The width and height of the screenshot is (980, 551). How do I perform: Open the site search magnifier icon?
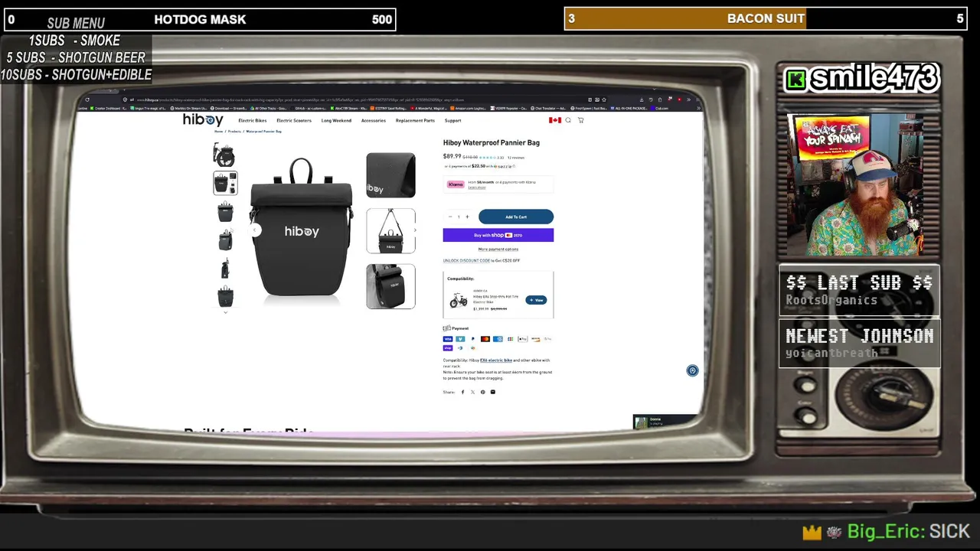[568, 120]
